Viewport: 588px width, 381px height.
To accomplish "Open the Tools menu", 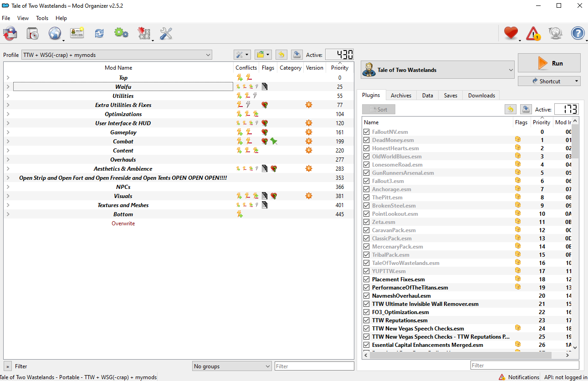I will [42, 18].
